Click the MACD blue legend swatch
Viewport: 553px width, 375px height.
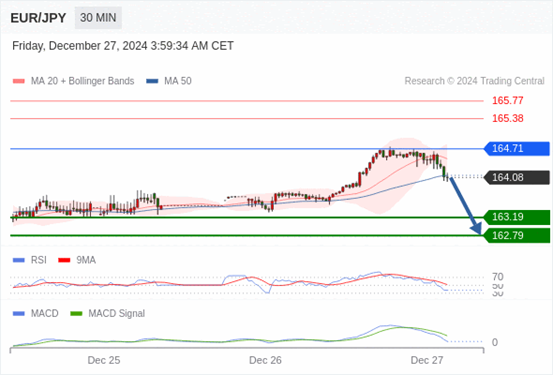(19, 313)
